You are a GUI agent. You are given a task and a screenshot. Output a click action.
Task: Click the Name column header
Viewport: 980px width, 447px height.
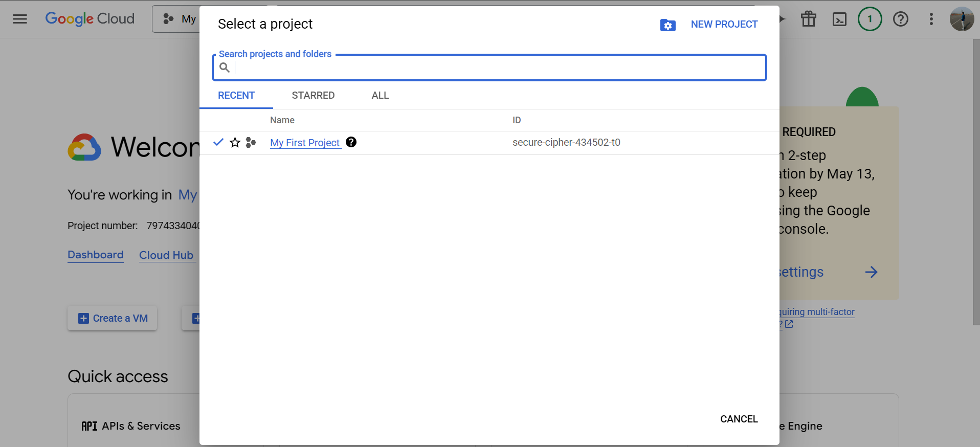tap(282, 120)
